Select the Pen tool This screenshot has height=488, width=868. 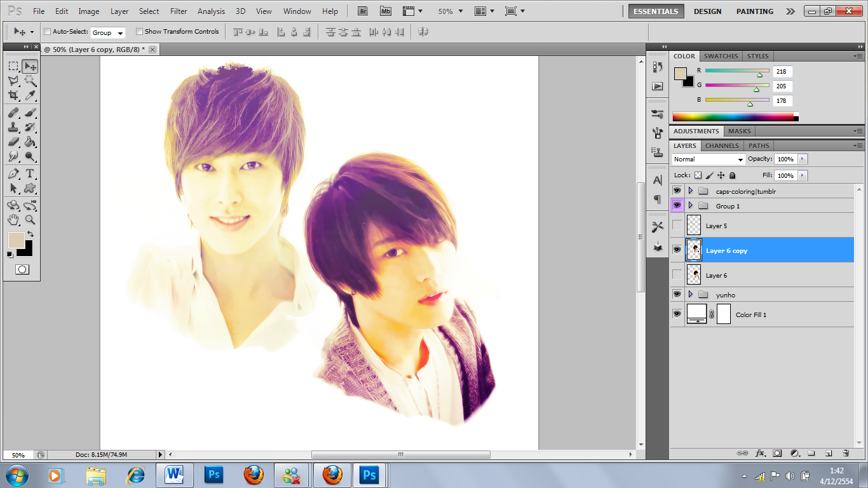(x=13, y=173)
